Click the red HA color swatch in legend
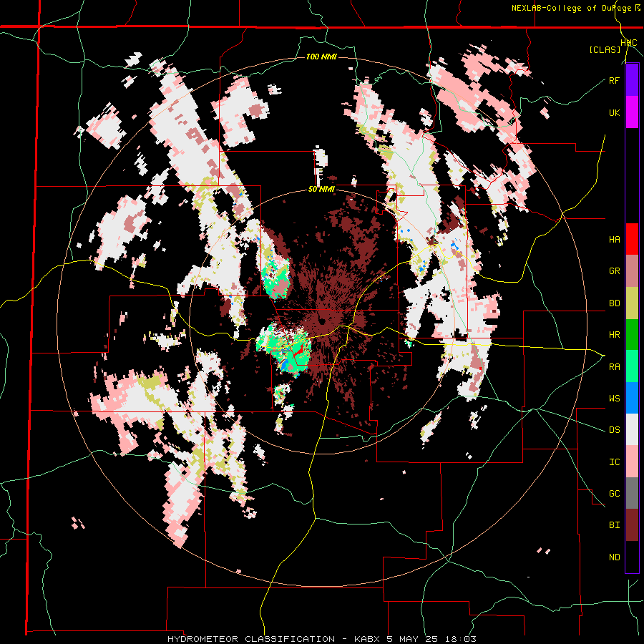This screenshot has height=644, width=644. click(632, 239)
